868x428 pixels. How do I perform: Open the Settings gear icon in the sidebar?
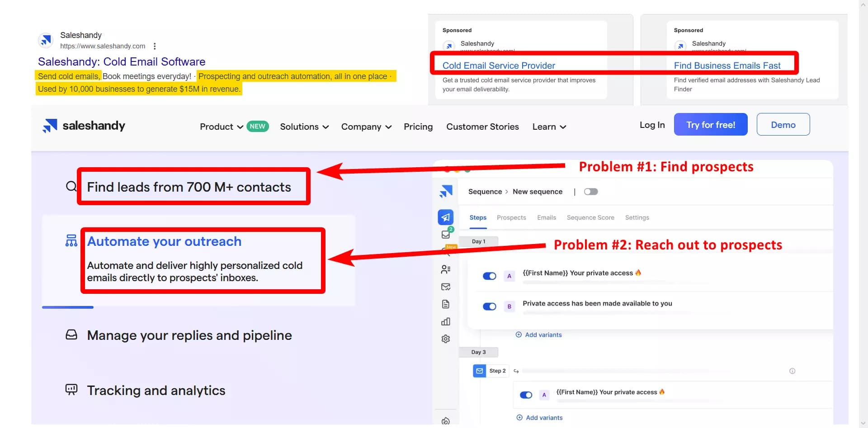pos(446,339)
